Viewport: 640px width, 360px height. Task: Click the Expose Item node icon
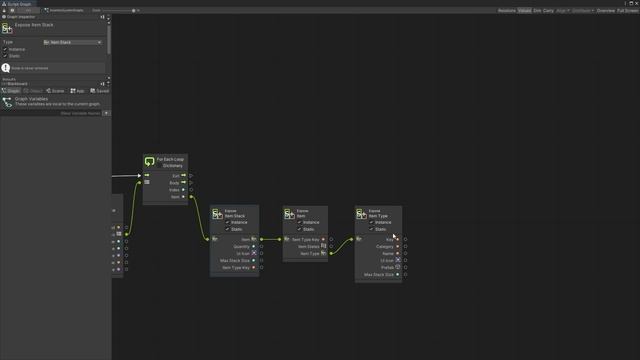click(289, 213)
